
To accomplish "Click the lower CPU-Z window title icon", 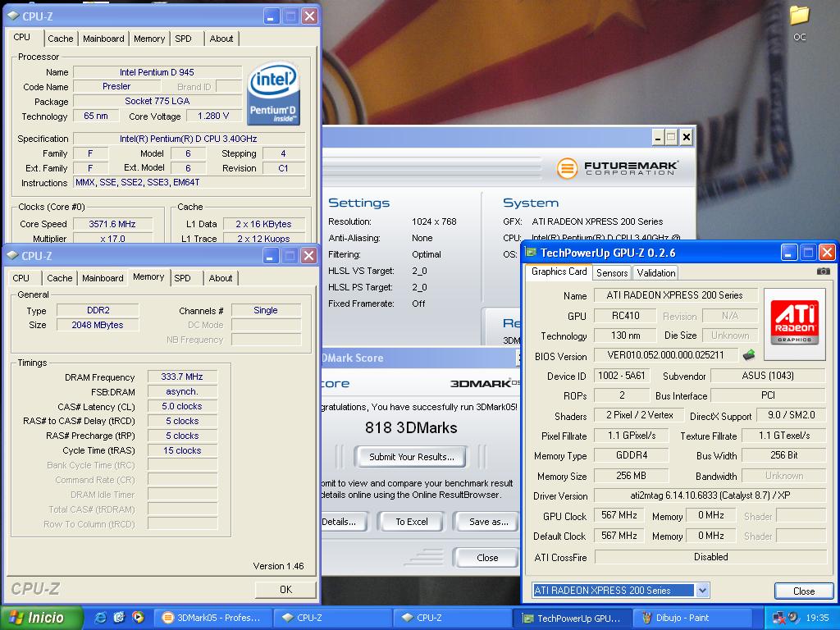I will tap(13, 256).
